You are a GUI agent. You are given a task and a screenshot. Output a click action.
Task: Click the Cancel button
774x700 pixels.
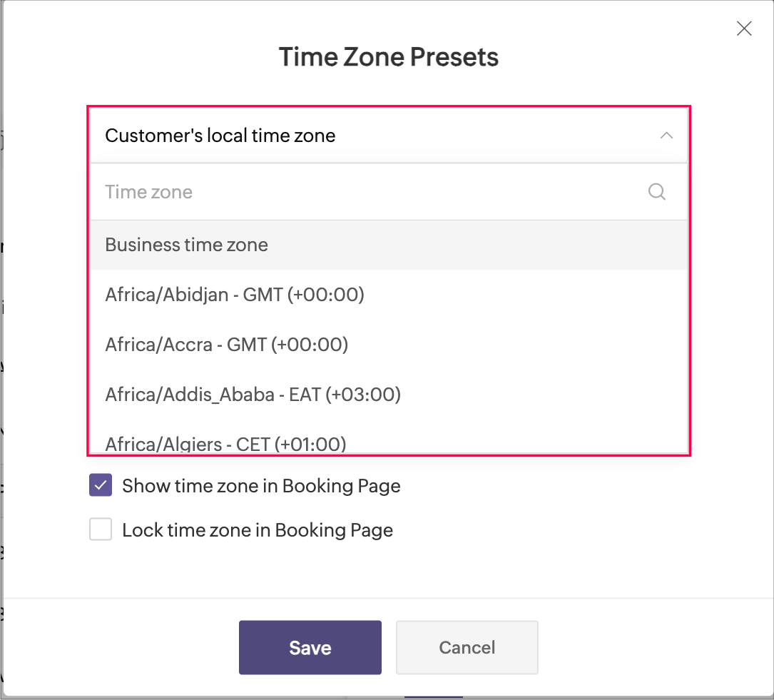click(x=467, y=647)
